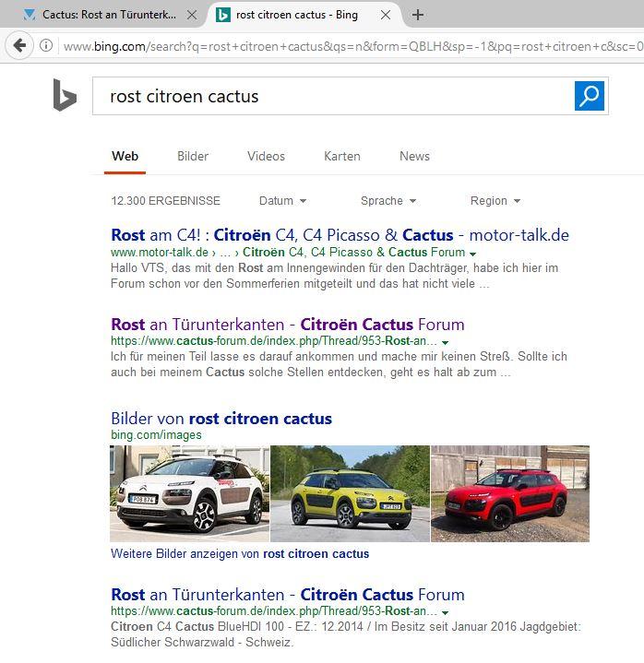This screenshot has height=663, width=644.
Task: Click the Bing logo
Action: [x=65, y=96]
